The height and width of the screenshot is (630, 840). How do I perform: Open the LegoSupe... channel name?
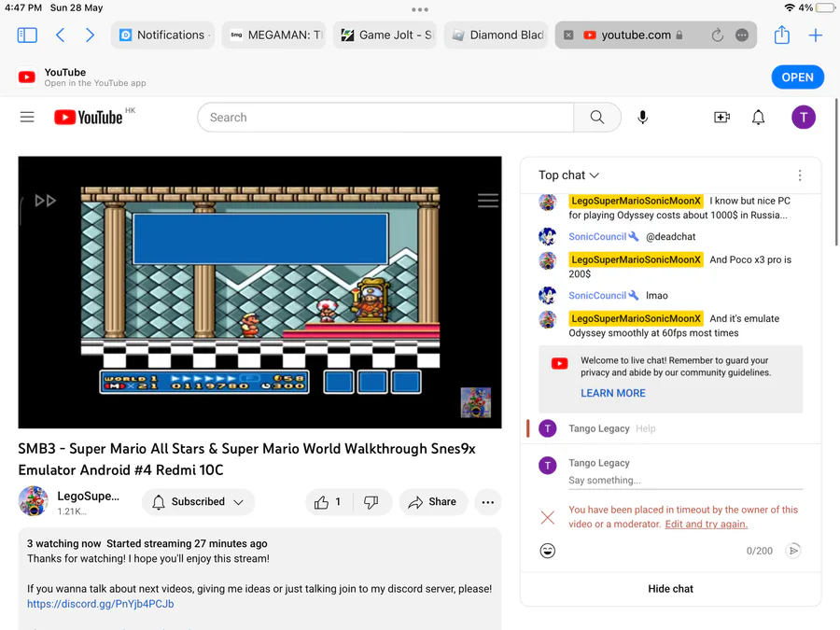[89, 497]
